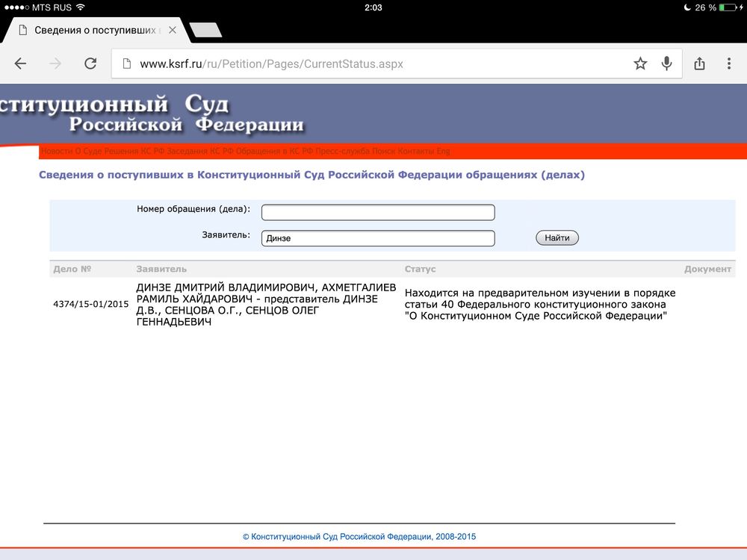Tap the microphone voice search icon

666,63
